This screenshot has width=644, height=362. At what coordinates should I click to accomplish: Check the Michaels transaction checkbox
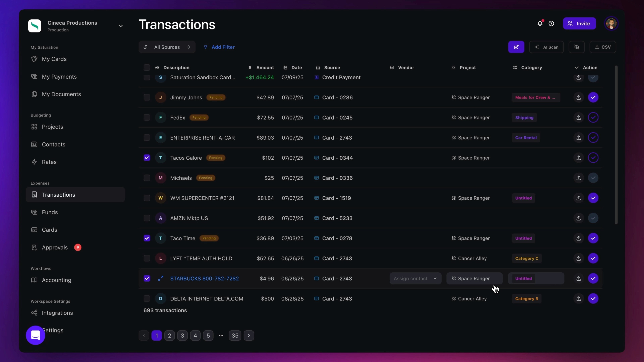pos(147,178)
